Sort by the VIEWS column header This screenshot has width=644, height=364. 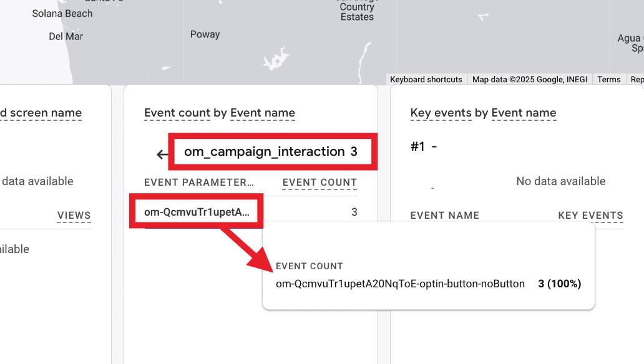coord(74,215)
